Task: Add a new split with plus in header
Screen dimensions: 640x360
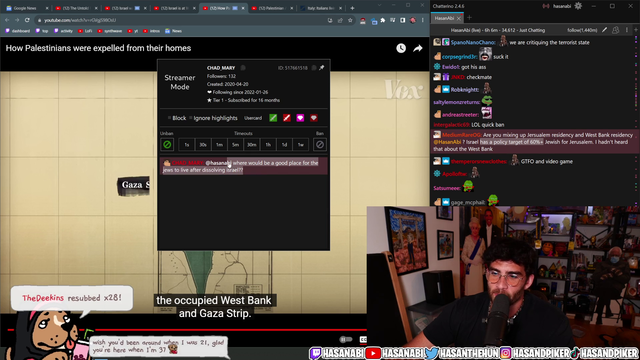Action: 636,30
